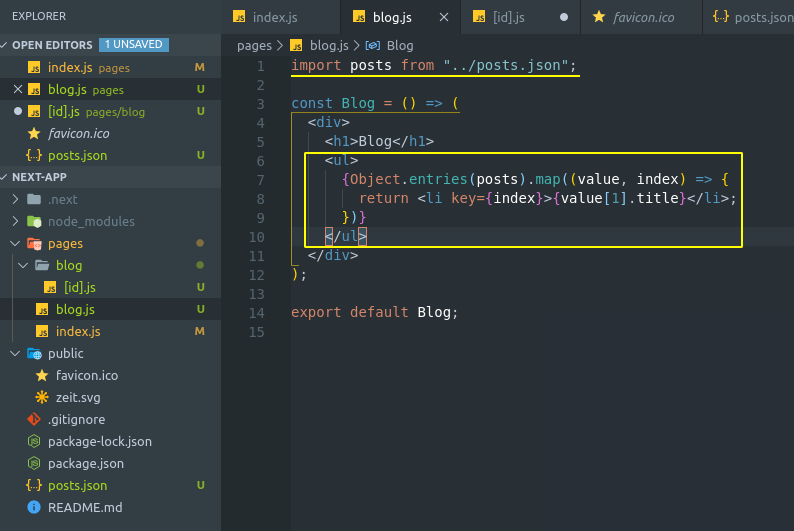Click the JS icon on index.js tab
Screen dimensions: 794x531
pyautogui.click(x=239, y=17)
